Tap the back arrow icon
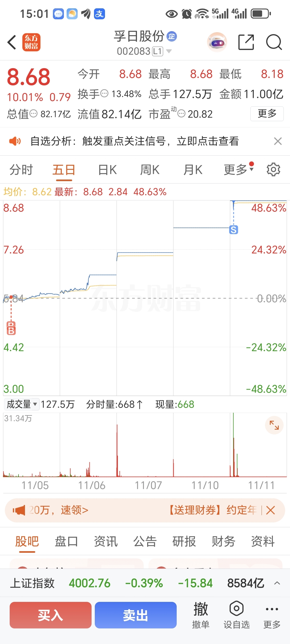Viewport: 290px width, 644px height. pyautogui.click(x=12, y=42)
